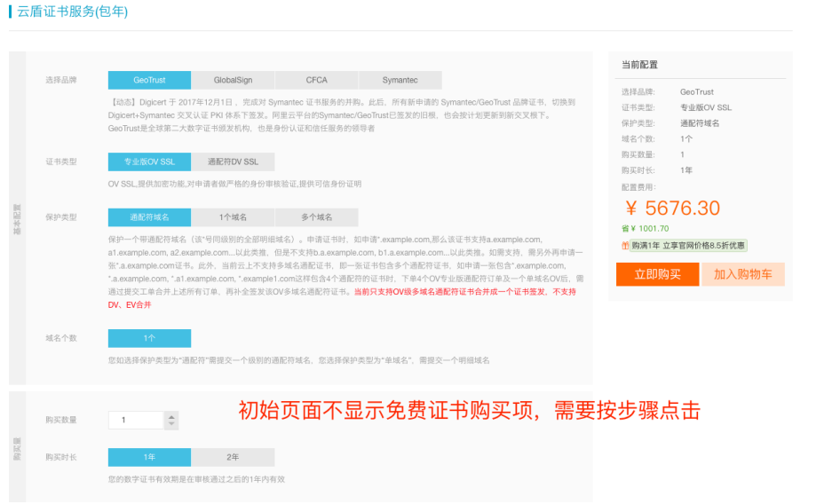Click the gift icon beside discount promo

624,245
